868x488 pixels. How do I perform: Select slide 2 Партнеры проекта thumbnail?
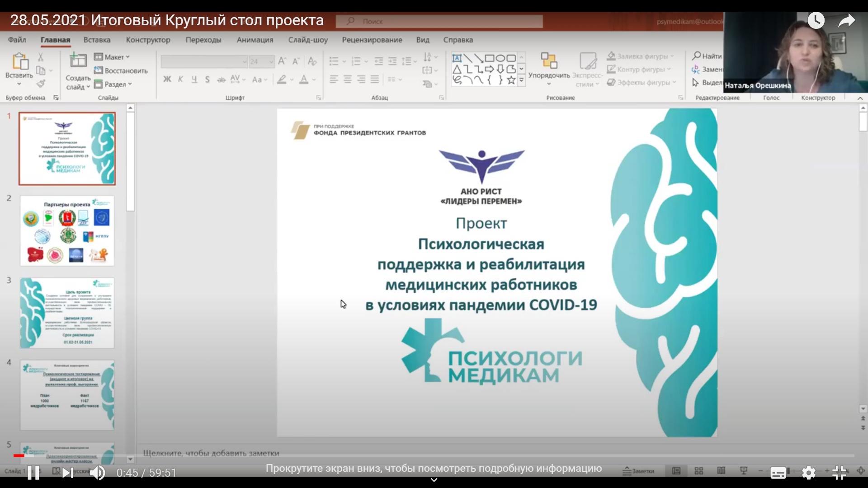coord(67,230)
